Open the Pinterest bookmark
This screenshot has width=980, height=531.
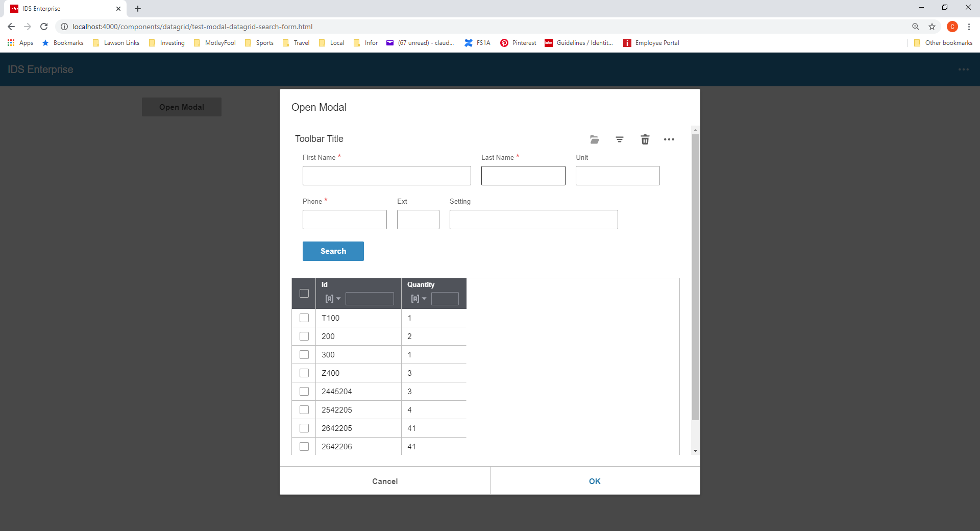pos(518,43)
